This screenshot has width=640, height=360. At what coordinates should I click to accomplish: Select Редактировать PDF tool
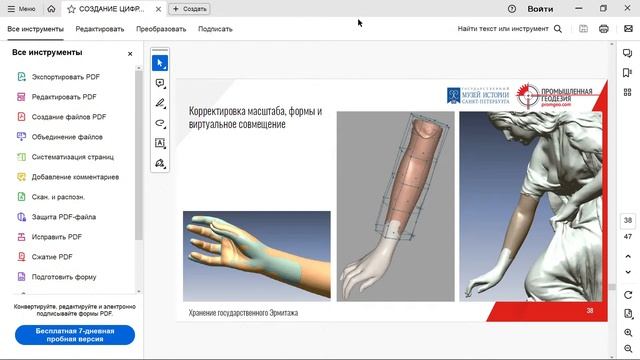coord(64,97)
